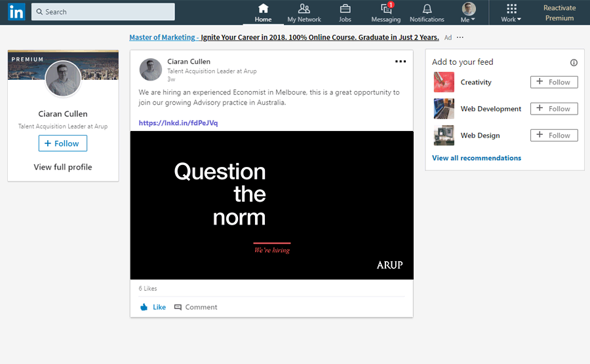Click the search magnifier icon
This screenshot has height=364, width=590.
click(39, 12)
